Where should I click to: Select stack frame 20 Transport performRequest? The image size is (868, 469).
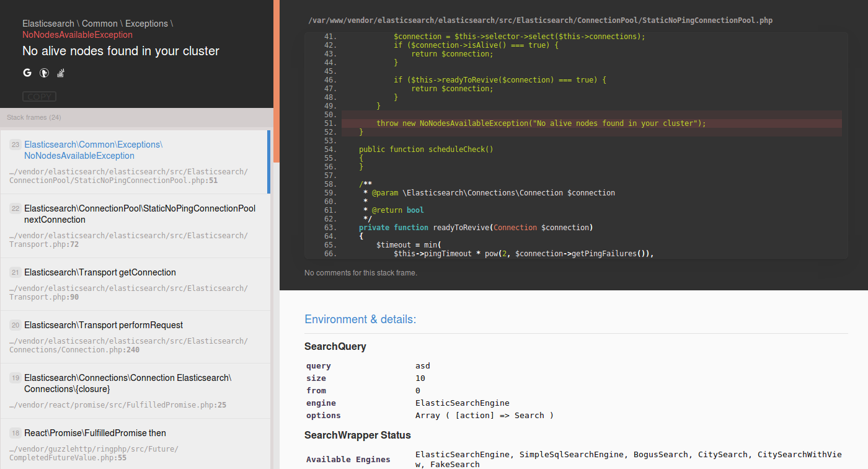pos(103,325)
